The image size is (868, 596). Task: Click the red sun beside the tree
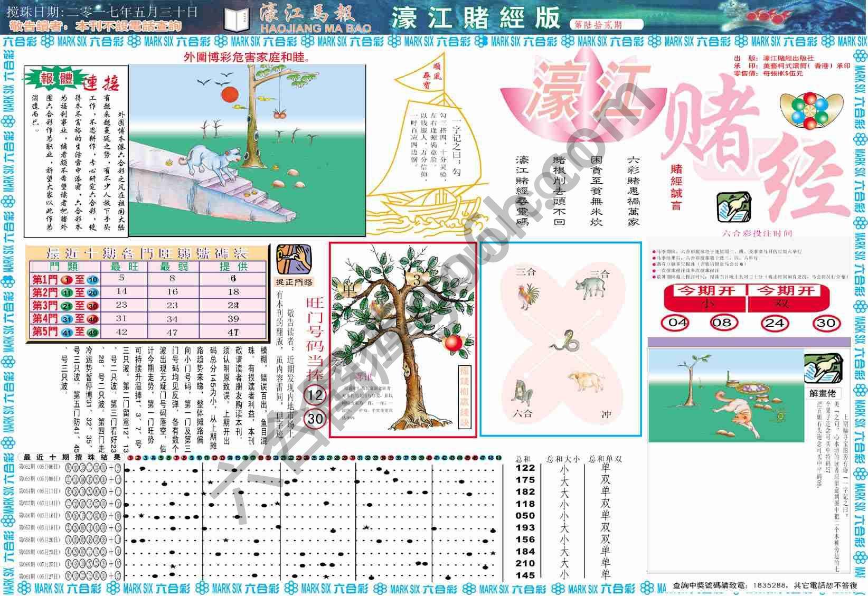pos(230,94)
